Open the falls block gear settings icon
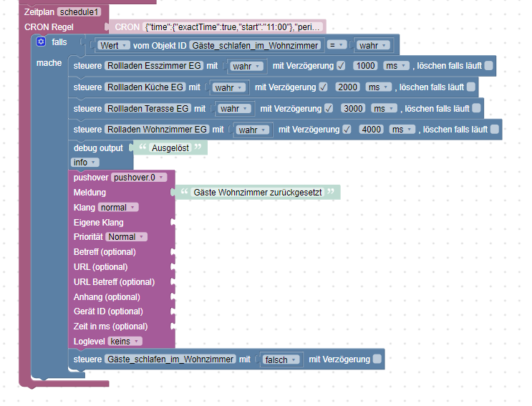This screenshot has height=406, width=532. click(41, 42)
